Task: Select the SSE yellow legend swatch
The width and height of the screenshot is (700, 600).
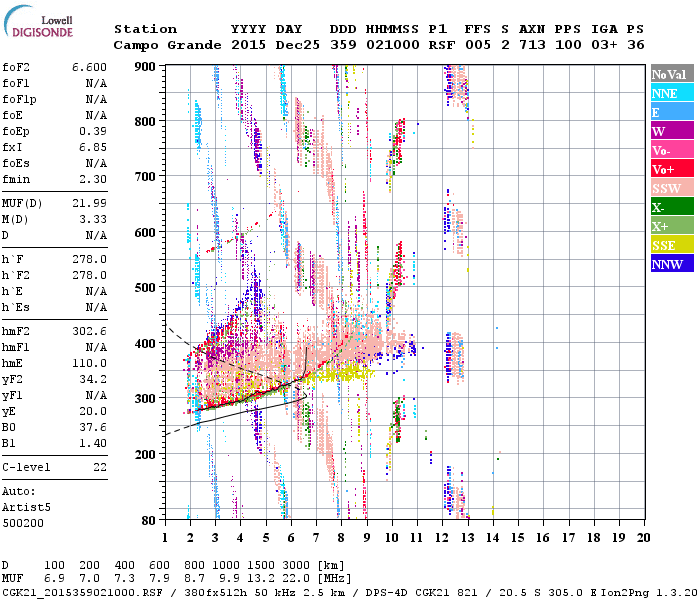Action: 672,245
